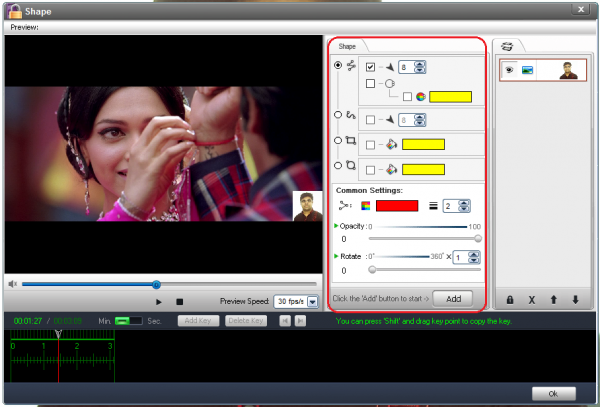
Task: Click the rectangle shape icon
Action: [x=351, y=140]
